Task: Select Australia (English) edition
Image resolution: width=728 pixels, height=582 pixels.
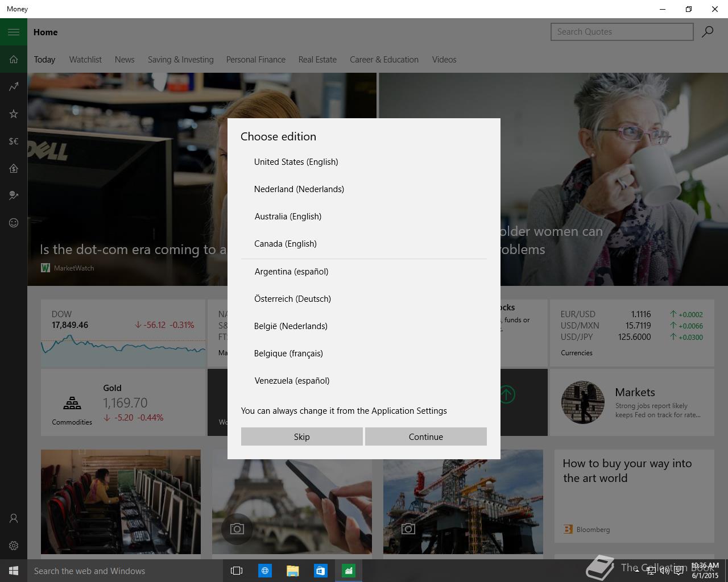Action: click(x=364, y=217)
